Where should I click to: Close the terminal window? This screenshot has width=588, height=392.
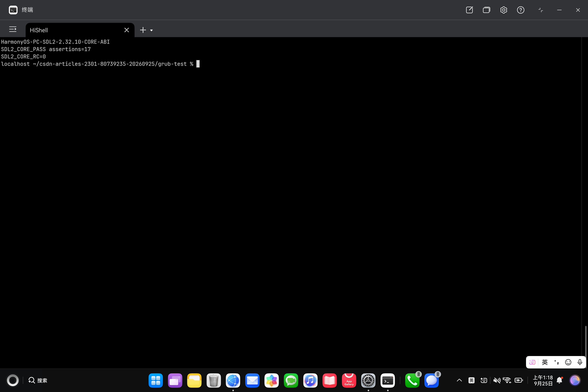click(578, 10)
